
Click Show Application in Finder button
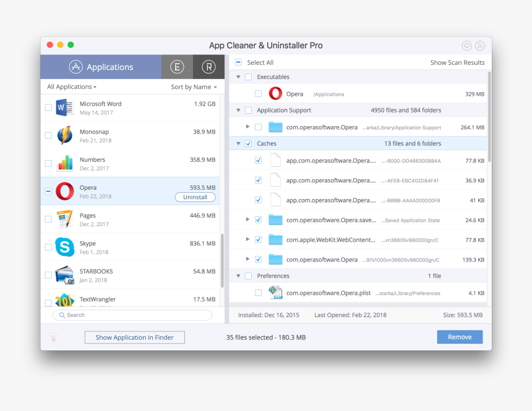pyautogui.click(x=135, y=337)
